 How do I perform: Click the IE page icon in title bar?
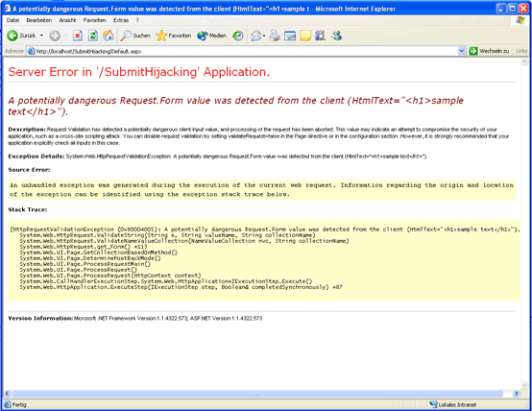click(x=7, y=8)
